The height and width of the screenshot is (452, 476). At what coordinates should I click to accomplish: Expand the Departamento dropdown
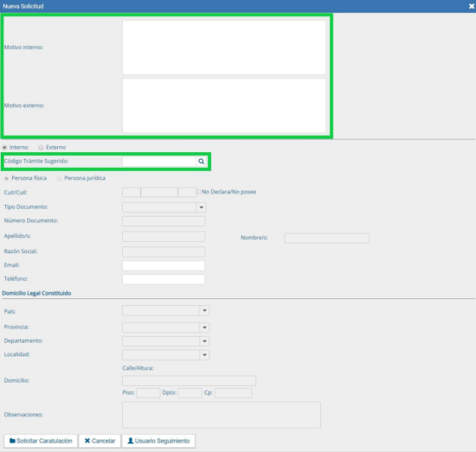[204, 341]
